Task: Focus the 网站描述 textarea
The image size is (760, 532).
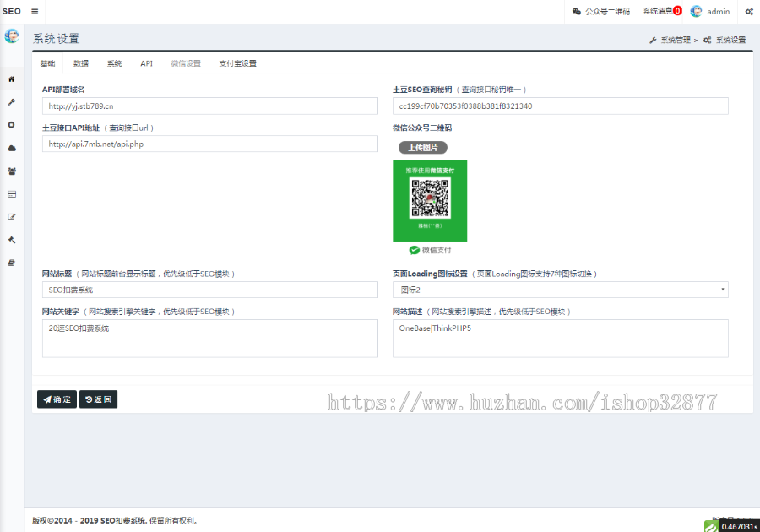Action: [x=561, y=338]
